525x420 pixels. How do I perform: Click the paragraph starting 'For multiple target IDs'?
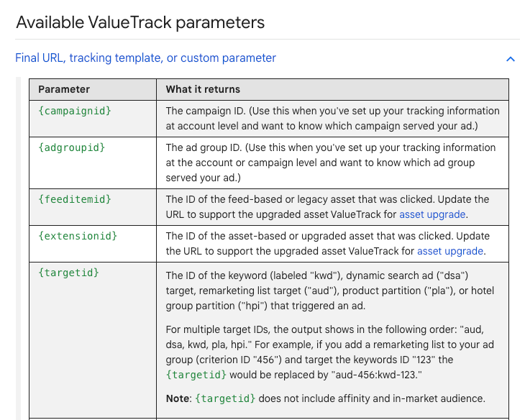pyautogui.click(x=330, y=352)
